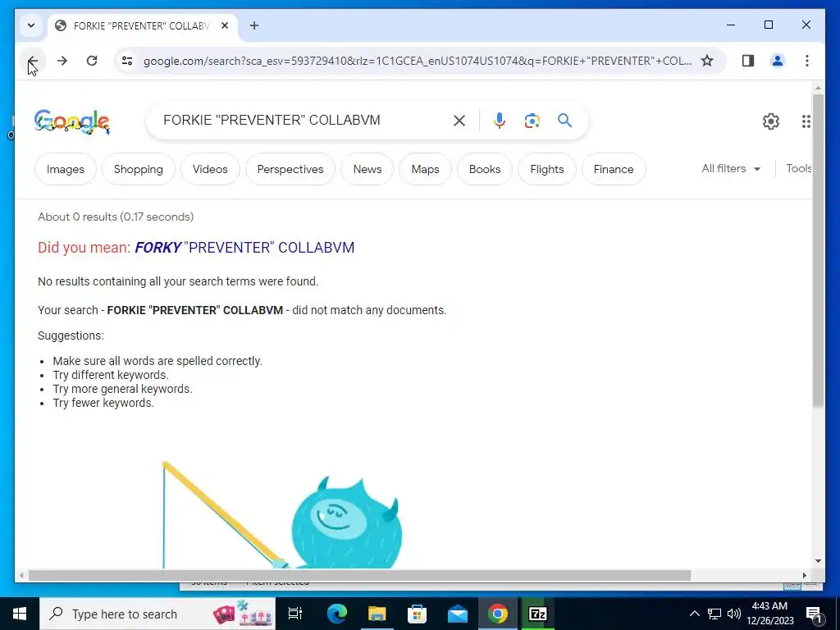Open Microsoft Store from taskbar

click(418, 614)
